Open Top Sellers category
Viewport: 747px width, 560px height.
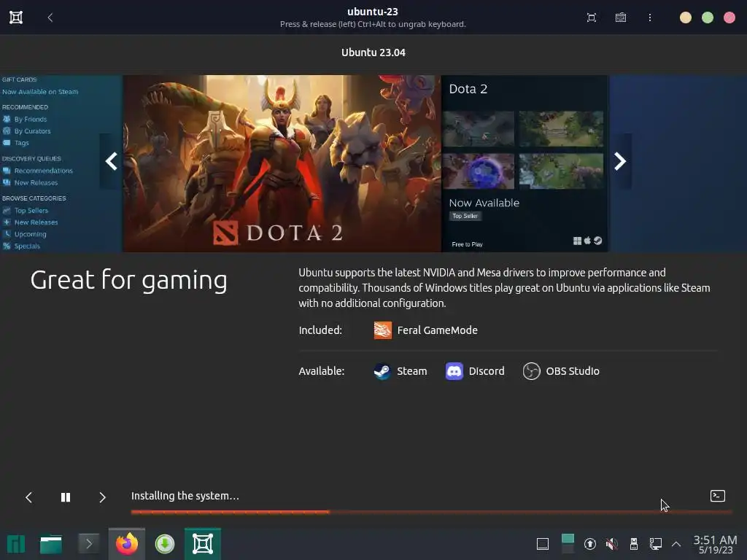coord(31,211)
